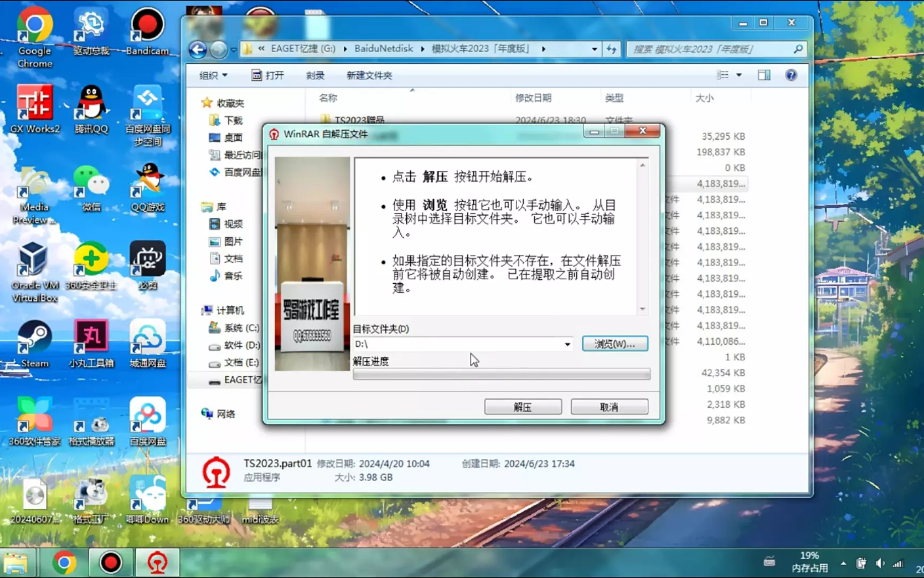The width and height of the screenshot is (924, 578).
Task: Launch Bandicam from the desktop
Action: pos(147,32)
